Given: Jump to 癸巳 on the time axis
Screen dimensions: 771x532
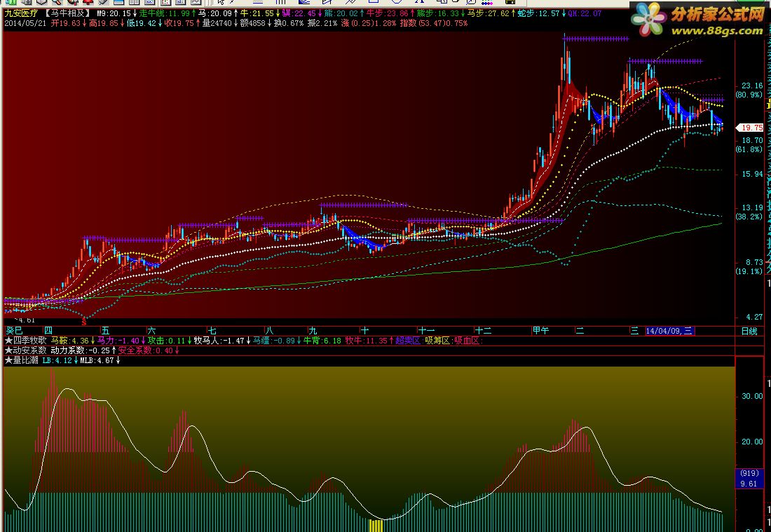Looking at the screenshot, I should pos(14,330).
